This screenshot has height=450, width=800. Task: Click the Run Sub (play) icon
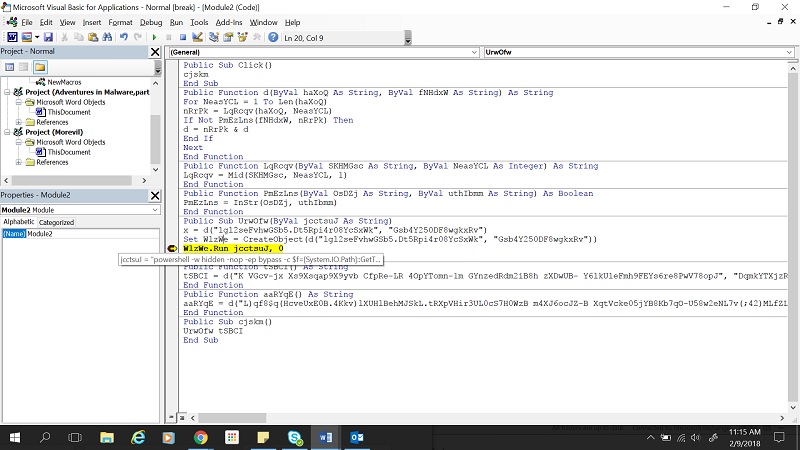[x=154, y=37]
